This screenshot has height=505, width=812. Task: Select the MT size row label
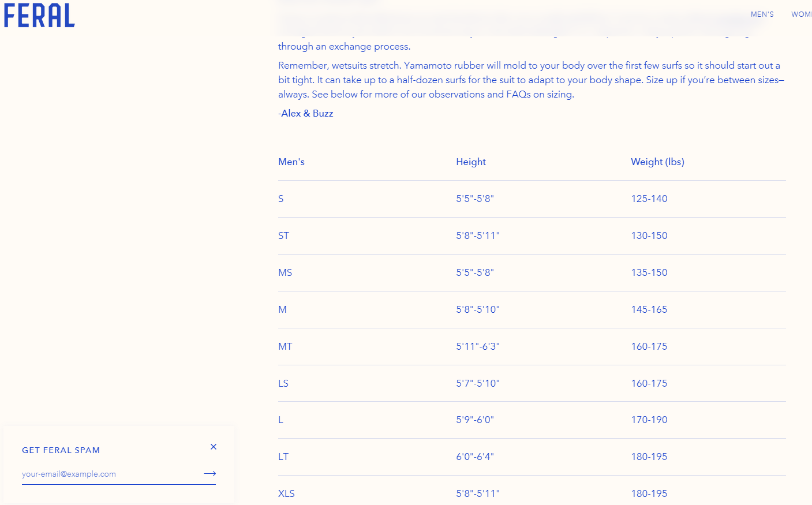(285, 346)
